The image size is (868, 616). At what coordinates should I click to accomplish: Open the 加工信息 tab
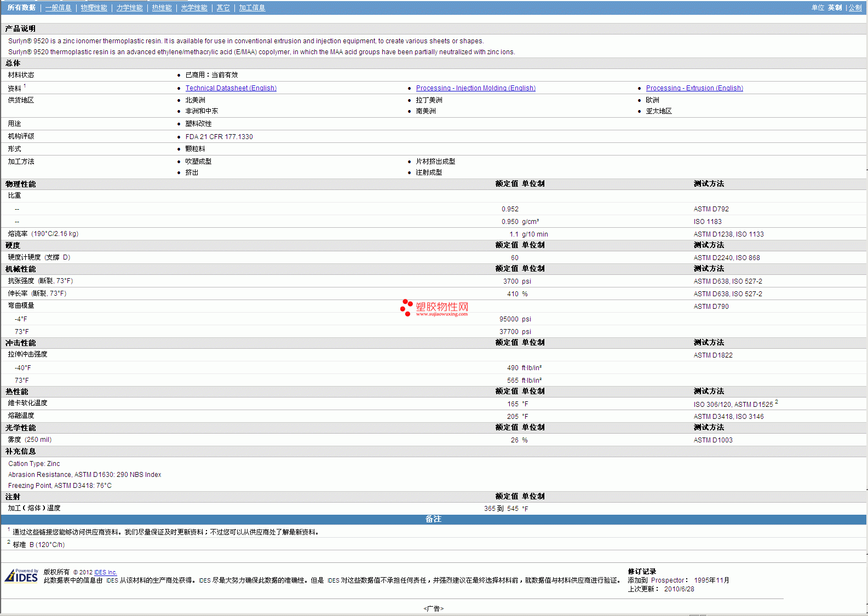[x=252, y=8]
